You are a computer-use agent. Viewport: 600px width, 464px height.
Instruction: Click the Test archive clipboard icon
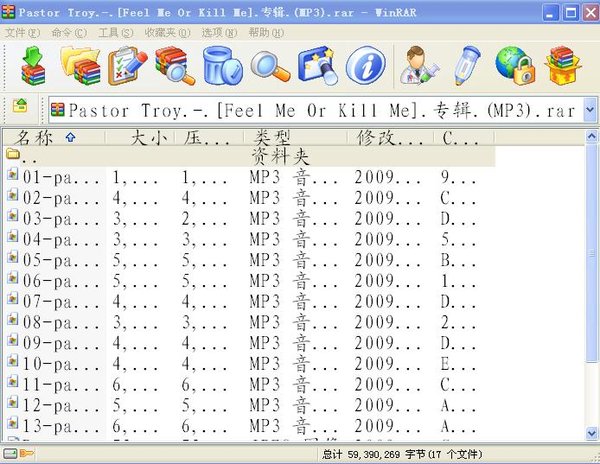click(127, 66)
